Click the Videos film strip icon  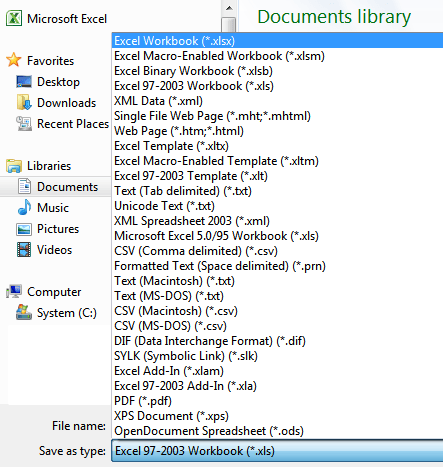pos(24,250)
